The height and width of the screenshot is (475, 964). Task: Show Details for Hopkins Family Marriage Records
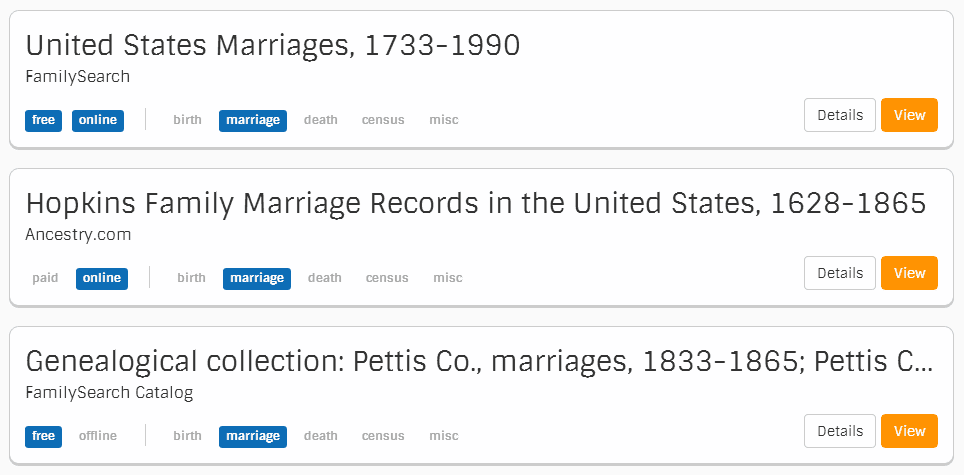coord(839,273)
